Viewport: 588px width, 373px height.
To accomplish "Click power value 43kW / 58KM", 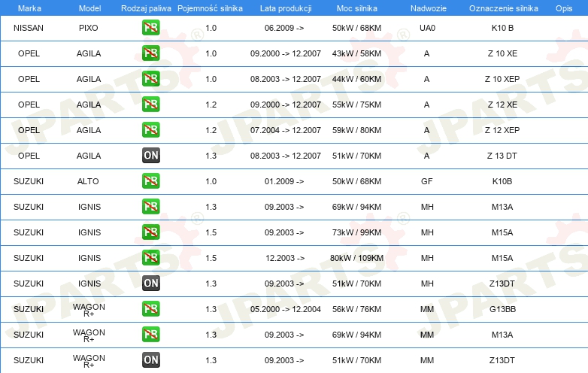I will pos(356,53).
